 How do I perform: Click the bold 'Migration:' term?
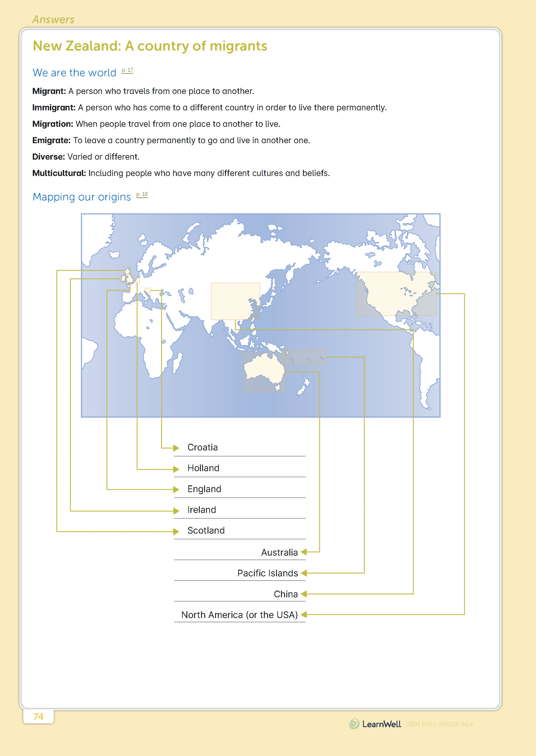click(53, 124)
